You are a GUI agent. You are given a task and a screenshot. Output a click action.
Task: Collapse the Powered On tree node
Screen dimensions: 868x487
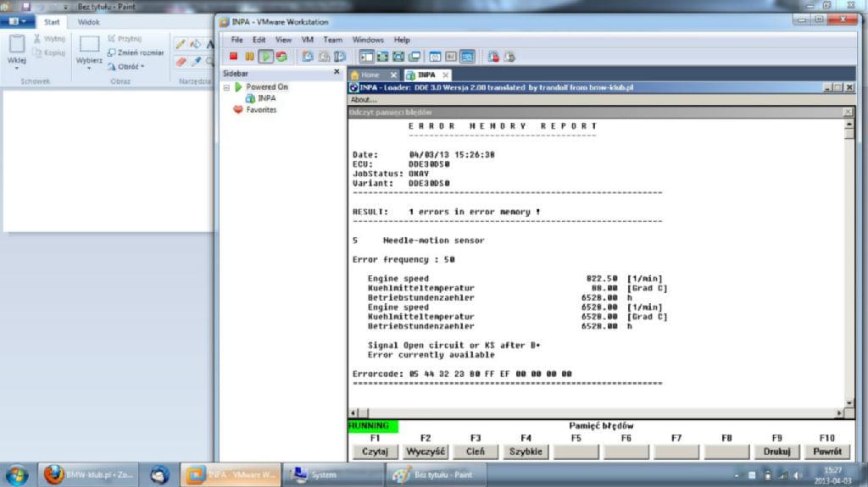(226, 87)
